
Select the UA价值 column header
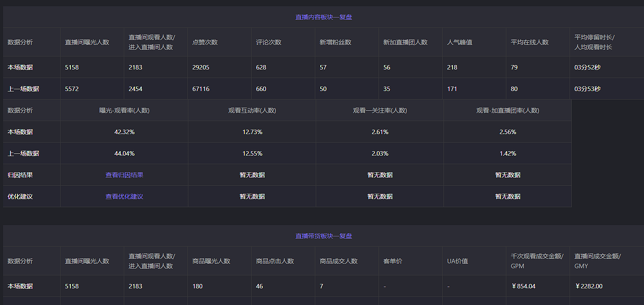(x=457, y=261)
